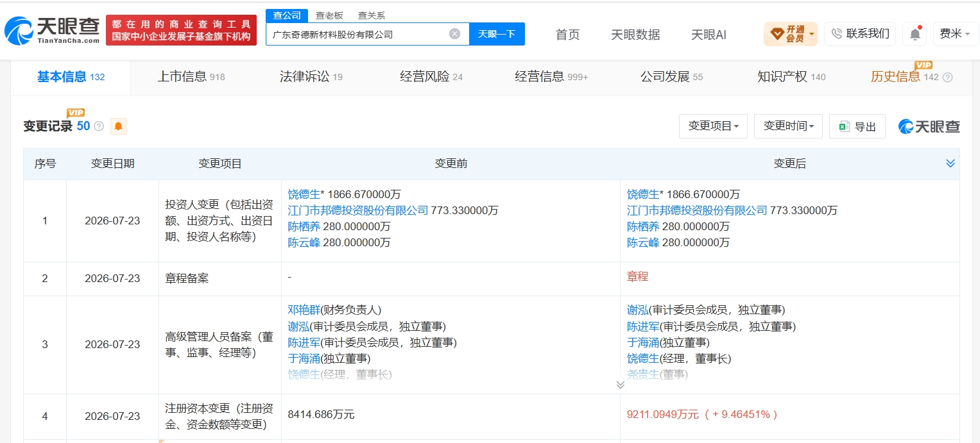This screenshot has width=980, height=443.
Task: Expand the row 3 truncated personnel list
Action: pyautogui.click(x=620, y=385)
